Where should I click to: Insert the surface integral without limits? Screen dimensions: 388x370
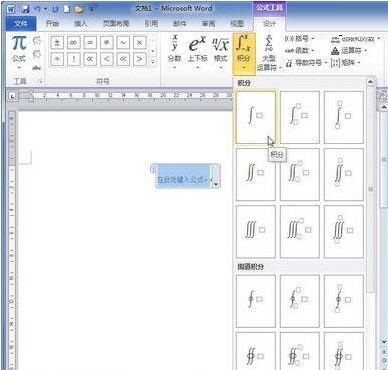tap(256, 351)
